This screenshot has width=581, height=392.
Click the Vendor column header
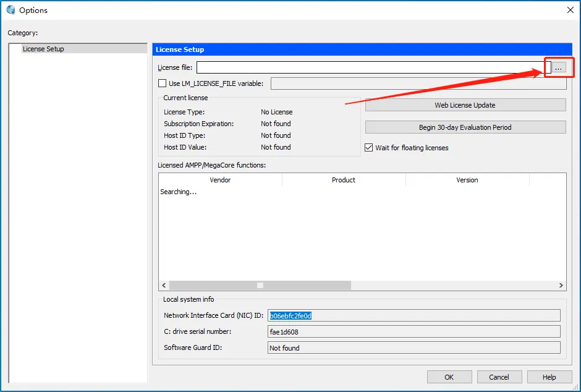[220, 180]
